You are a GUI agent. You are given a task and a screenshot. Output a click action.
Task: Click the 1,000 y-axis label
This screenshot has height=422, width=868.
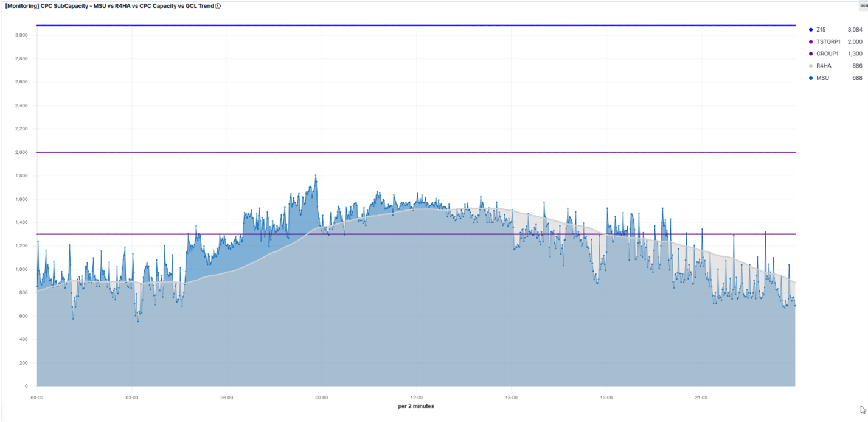(21, 269)
